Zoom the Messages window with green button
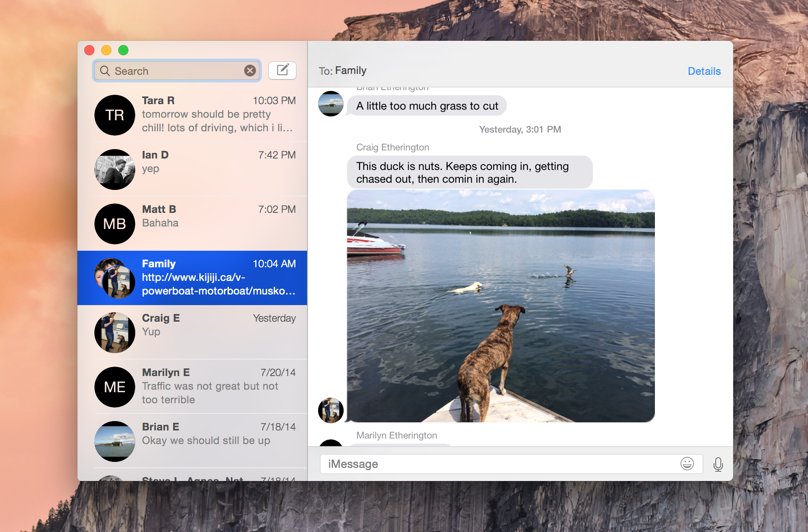Viewport: 808px width, 532px height. pos(123,50)
